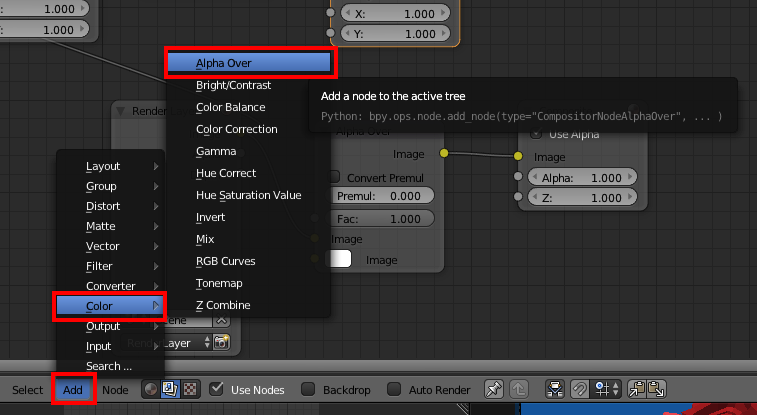The image size is (757, 415).
Task: Open the Filter submenu
Action: (x=111, y=266)
